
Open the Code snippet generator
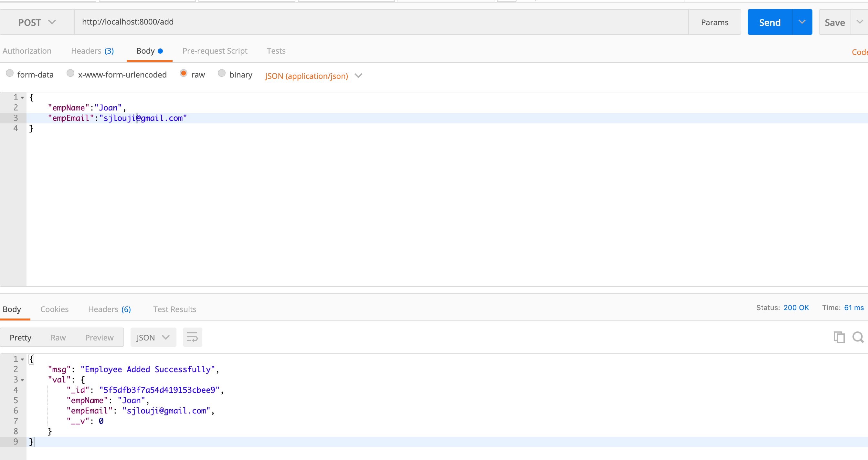coord(860,52)
